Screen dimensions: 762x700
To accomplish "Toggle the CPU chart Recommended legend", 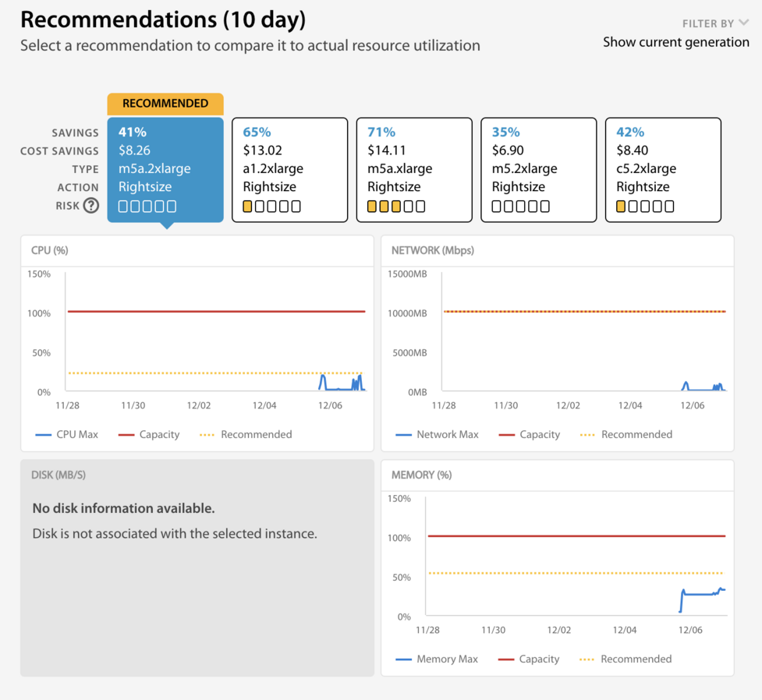I will (246, 434).
